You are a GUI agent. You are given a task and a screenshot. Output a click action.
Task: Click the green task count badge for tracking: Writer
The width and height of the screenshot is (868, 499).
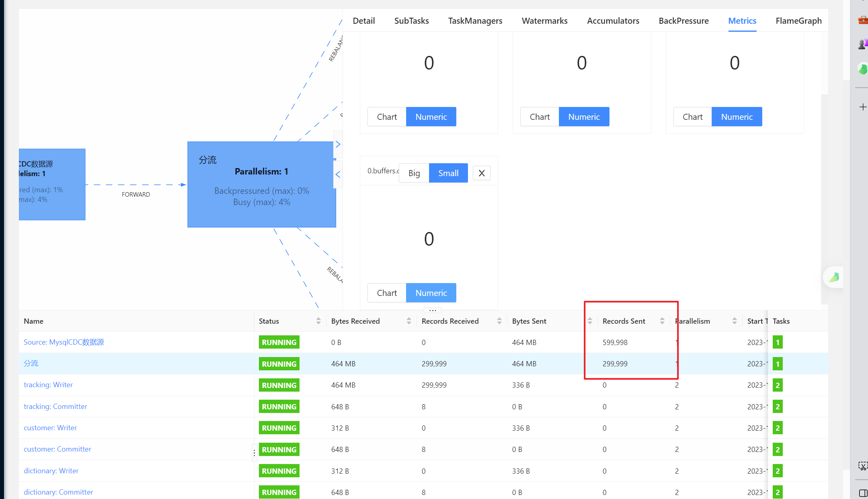click(x=778, y=385)
